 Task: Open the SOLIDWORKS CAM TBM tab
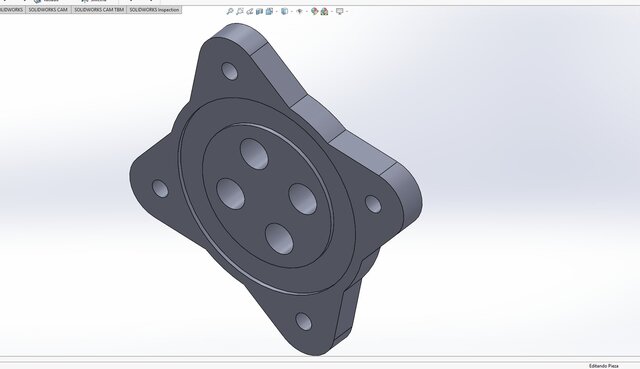click(x=99, y=9)
